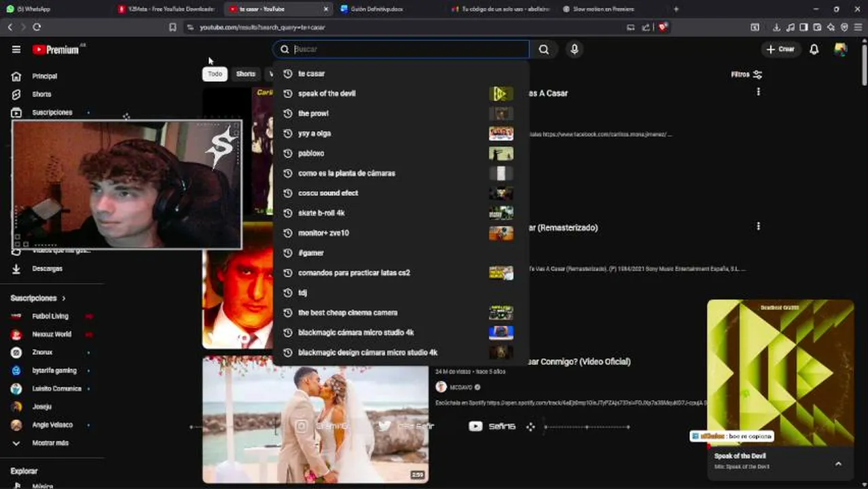Open Brave Shields lion icon

tap(663, 27)
